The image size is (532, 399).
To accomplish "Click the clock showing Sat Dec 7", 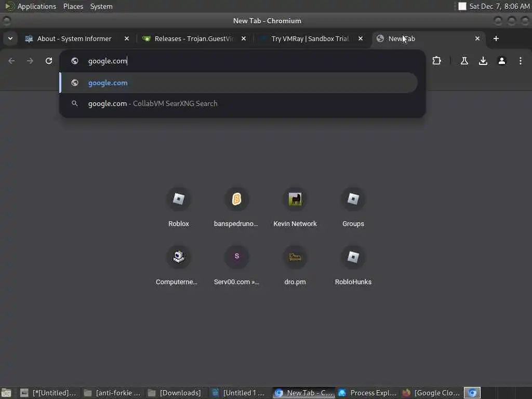I will 499,6.
